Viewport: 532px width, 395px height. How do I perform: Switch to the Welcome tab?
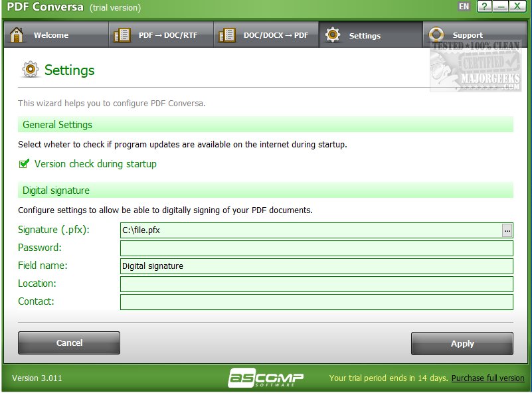click(56, 35)
